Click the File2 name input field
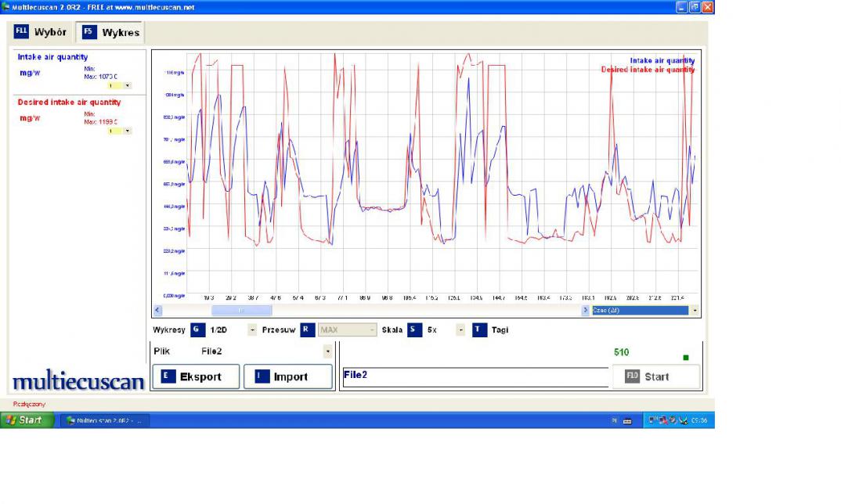 pyautogui.click(x=474, y=376)
